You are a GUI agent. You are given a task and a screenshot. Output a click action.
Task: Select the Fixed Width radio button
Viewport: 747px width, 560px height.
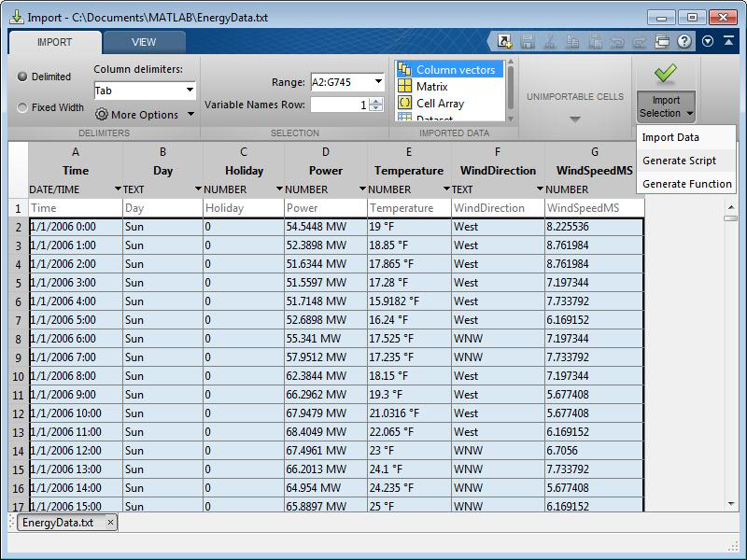(x=22, y=107)
